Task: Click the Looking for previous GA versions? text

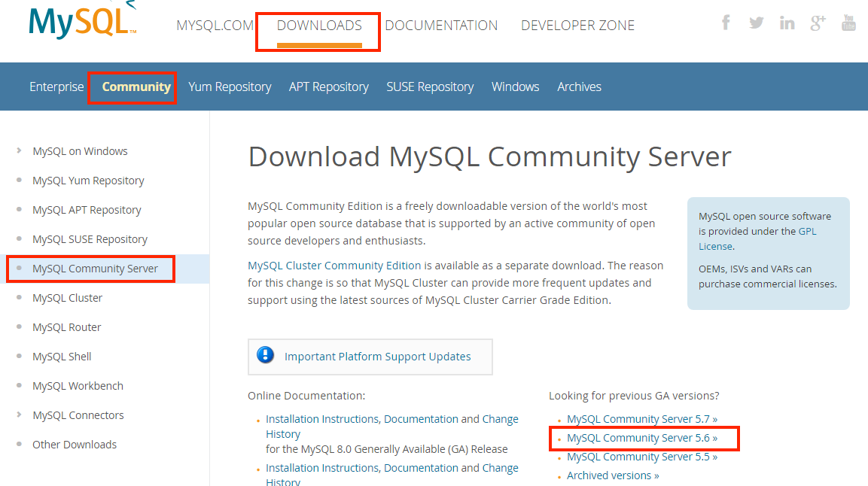Action: 634,396
